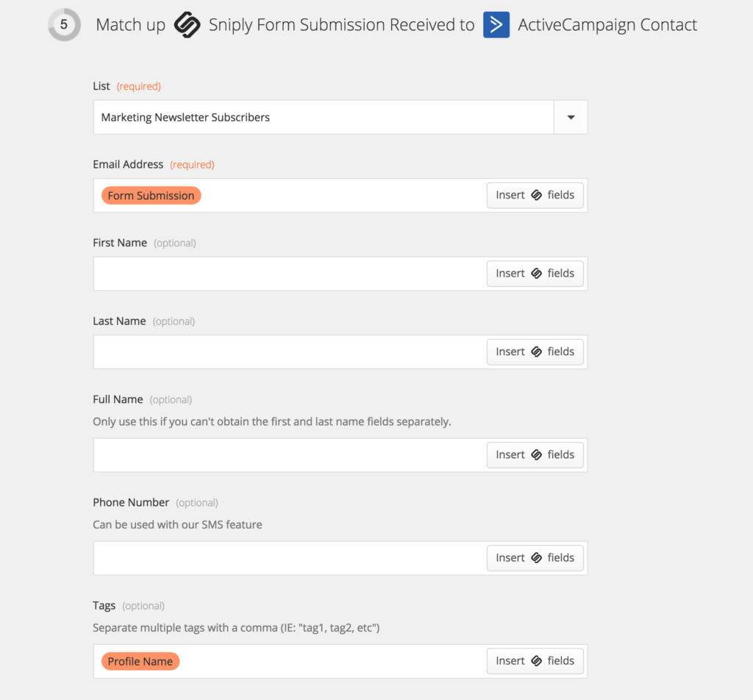This screenshot has width=753, height=700.
Task: Expand field options for Email Address
Action: 535,195
